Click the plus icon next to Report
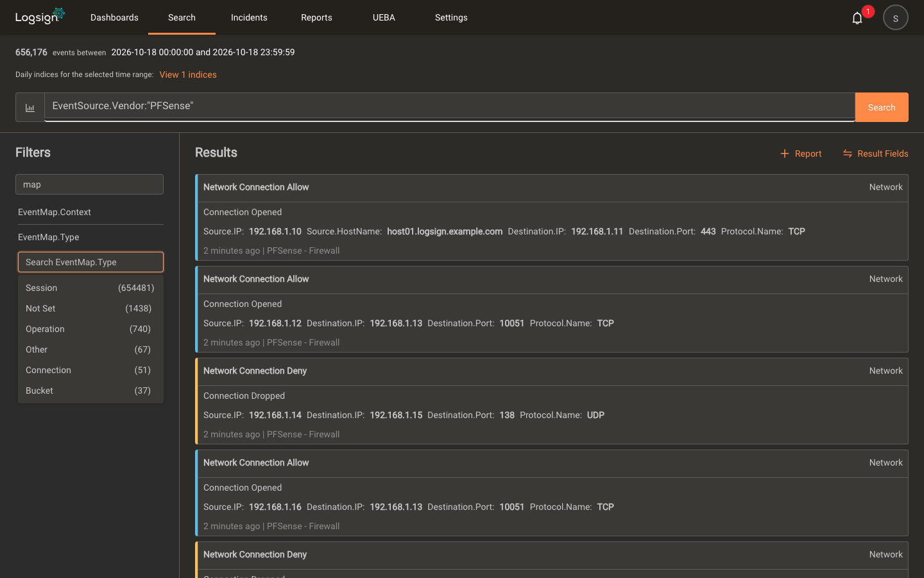This screenshot has width=924, height=578. [x=784, y=153]
